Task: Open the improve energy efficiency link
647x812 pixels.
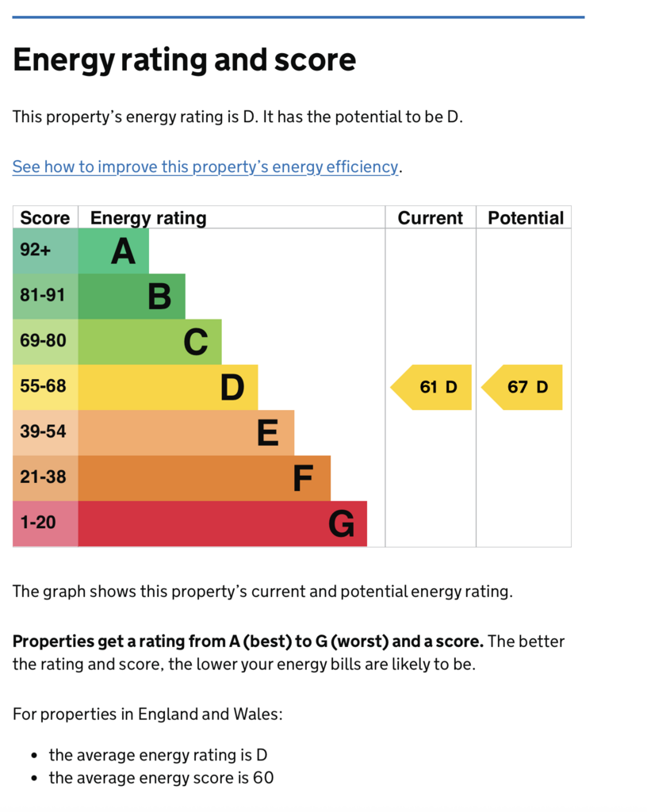Action: click(205, 167)
